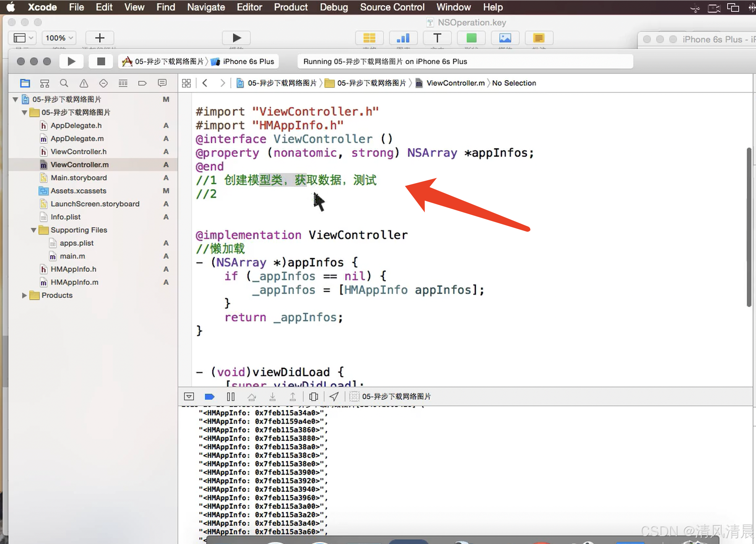
Task: Open the issue navigator warning icon
Action: (84, 83)
